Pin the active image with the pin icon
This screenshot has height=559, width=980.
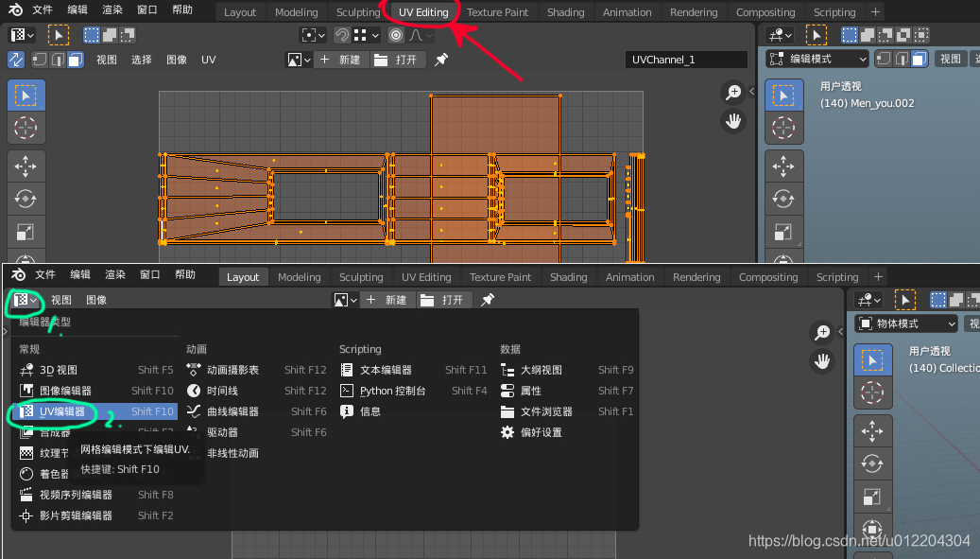(440, 59)
